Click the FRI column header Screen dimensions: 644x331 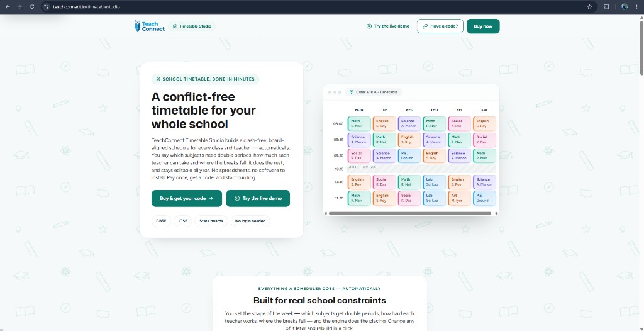[459, 110]
